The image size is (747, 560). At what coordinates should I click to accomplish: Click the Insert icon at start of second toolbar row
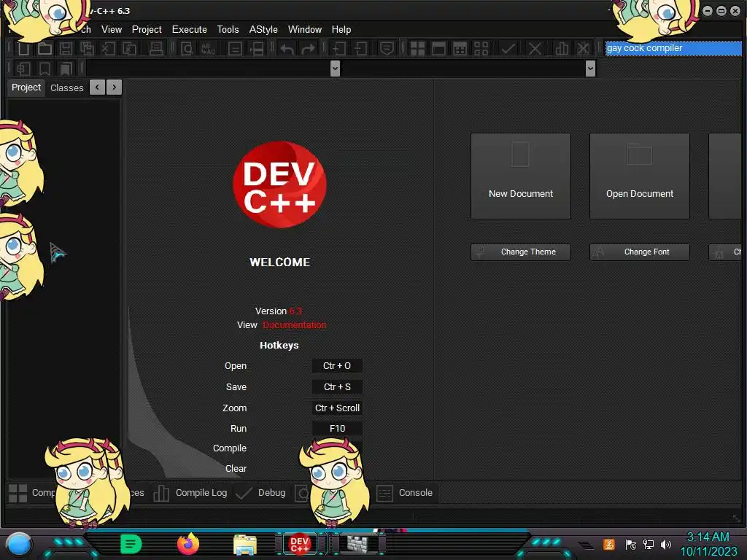point(24,69)
